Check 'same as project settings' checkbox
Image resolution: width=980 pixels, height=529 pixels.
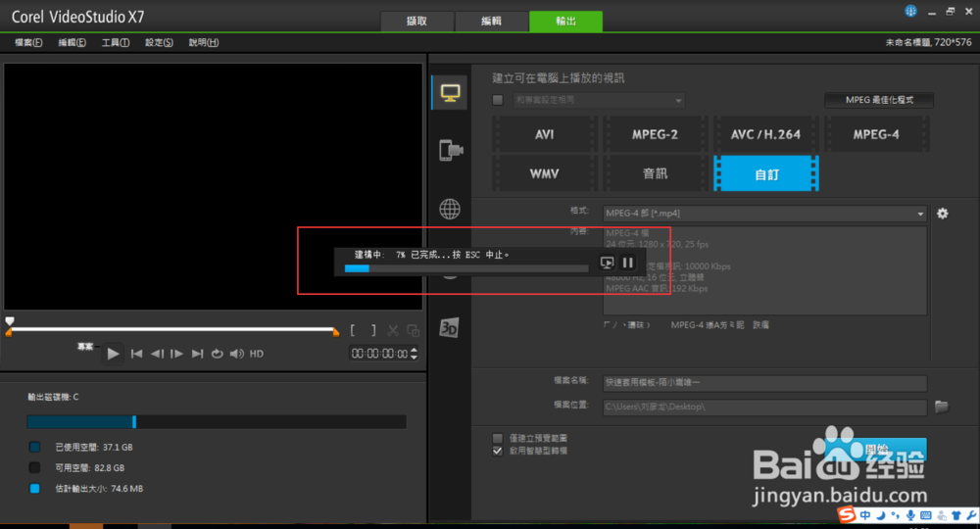(x=498, y=100)
